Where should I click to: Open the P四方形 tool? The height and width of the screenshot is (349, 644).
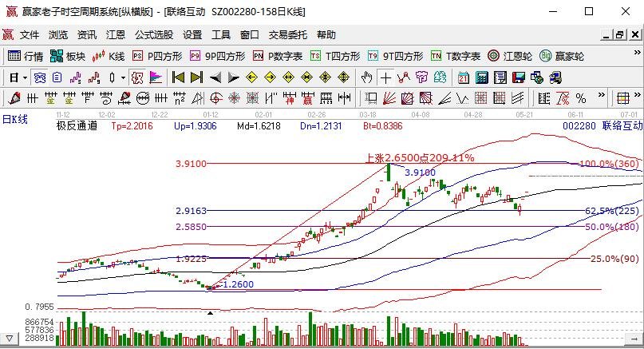pos(157,56)
